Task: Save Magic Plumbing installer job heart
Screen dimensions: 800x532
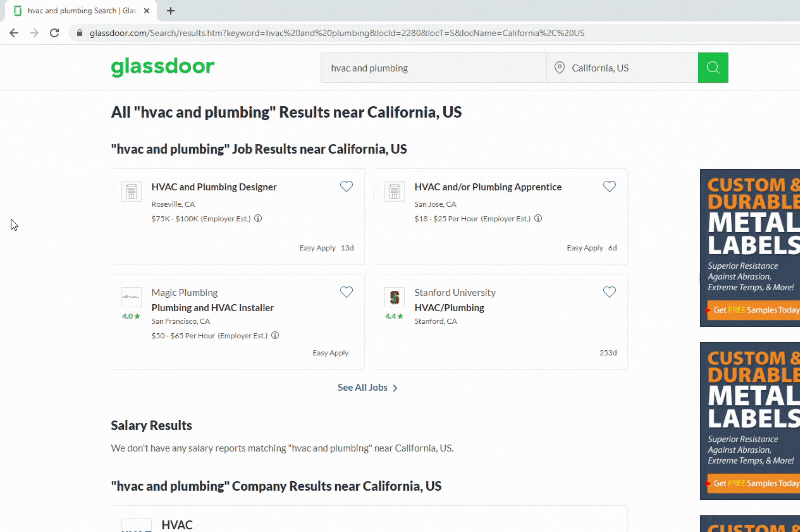Action: (346, 292)
